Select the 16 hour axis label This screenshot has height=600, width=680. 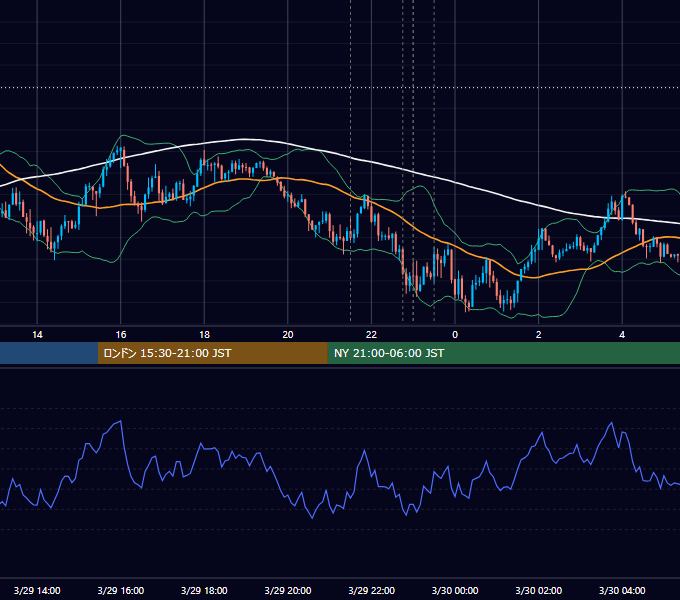coord(121,335)
